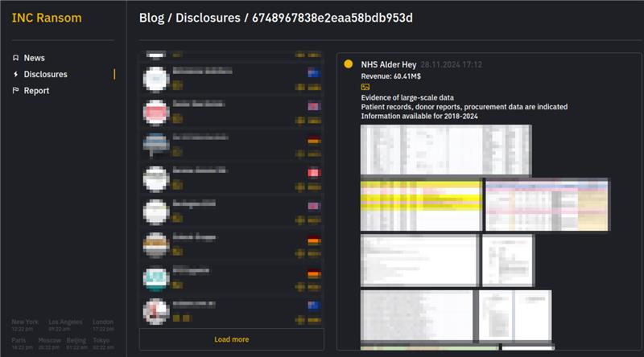The height and width of the screenshot is (357, 644).
Task: Open the pink and beige spreadsheet thumbnail
Action: click(547, 205)
